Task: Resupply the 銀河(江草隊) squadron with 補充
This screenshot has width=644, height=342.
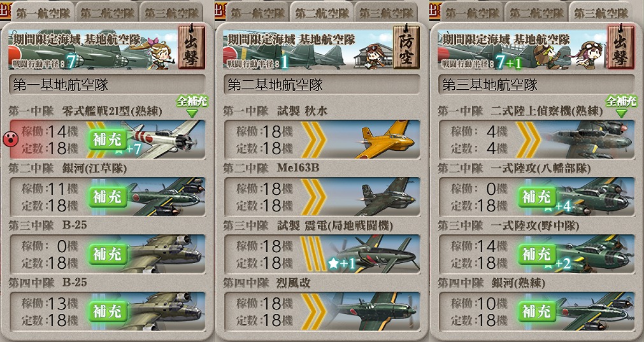Action: click(108, 197)
